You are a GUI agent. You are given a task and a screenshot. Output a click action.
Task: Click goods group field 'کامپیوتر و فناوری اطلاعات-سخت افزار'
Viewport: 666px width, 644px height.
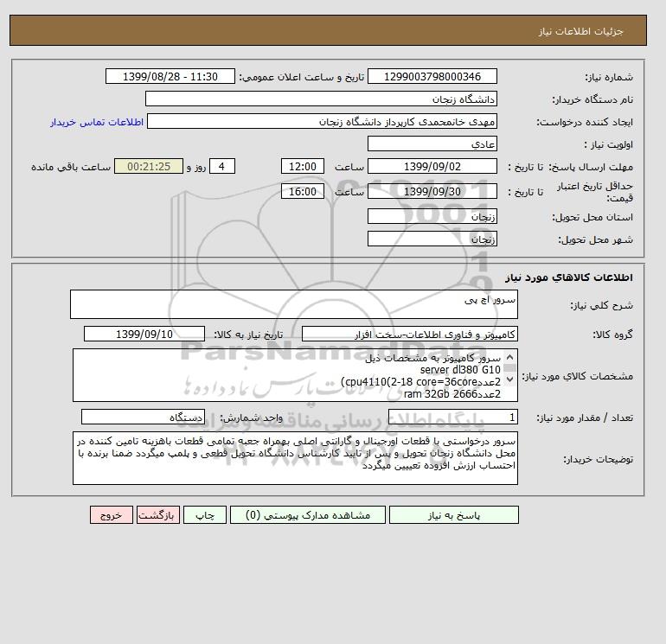pyautogui.click(x=409, y=334)
